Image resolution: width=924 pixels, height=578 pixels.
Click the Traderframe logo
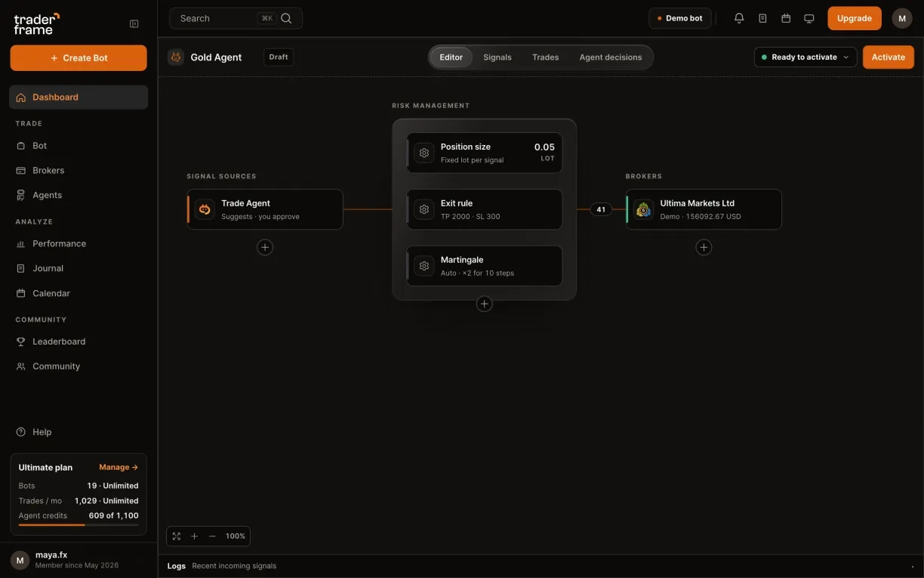[36, 23]
